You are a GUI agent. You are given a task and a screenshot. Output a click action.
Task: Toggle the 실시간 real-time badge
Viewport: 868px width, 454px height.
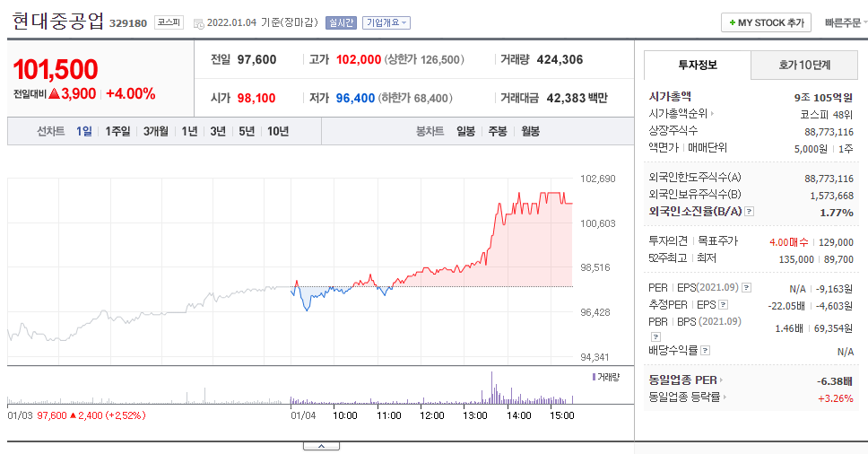(341, 22)
